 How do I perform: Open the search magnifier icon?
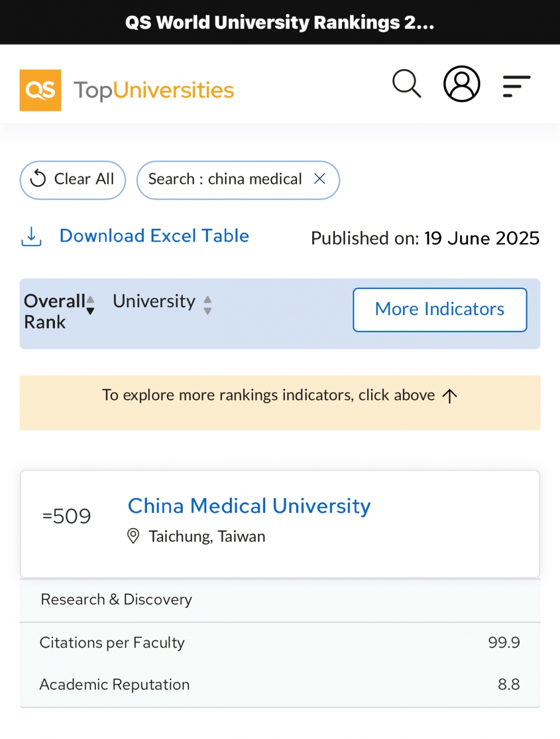point(406,84)
